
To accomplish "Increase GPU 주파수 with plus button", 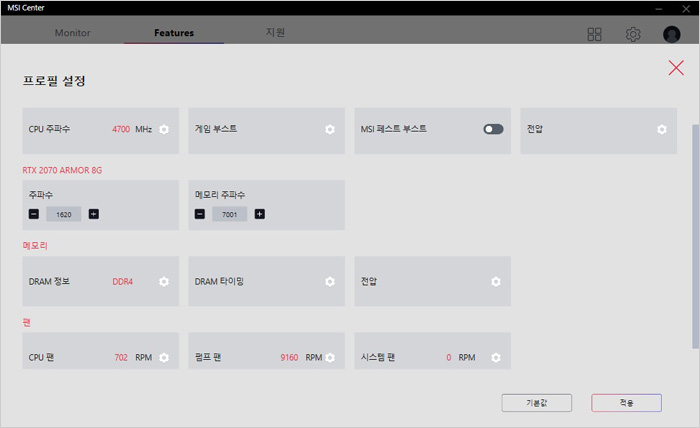I will pos(94,214).
